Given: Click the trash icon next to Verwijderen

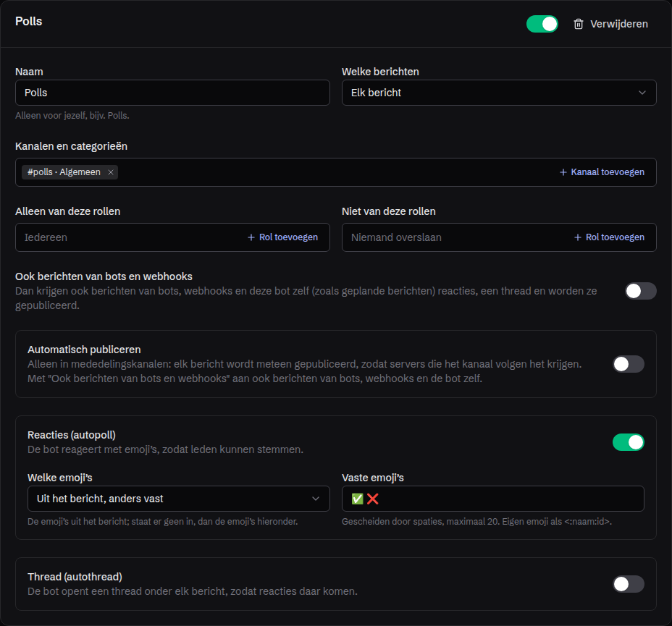Looking at the screenshot, I should tap(578, 24).
